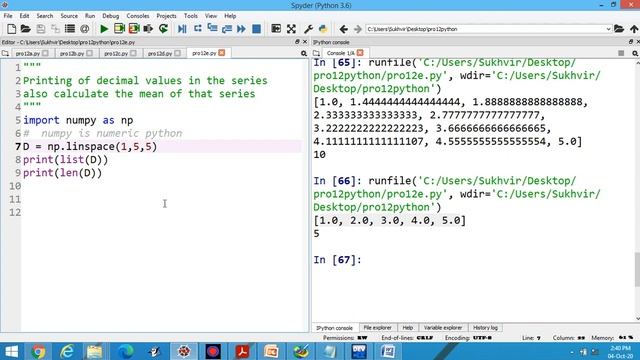
Task: Expand the working directory path dropdown
Action: tap(608, 29)
